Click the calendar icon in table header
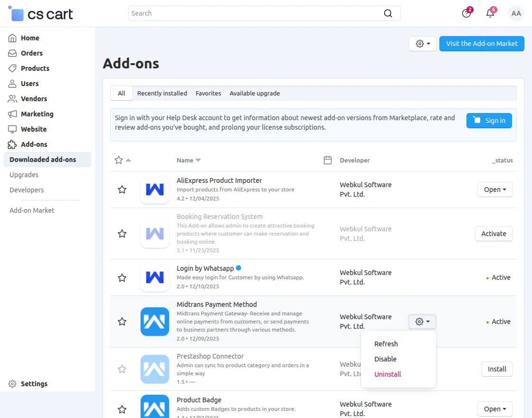 pos(327,160)
